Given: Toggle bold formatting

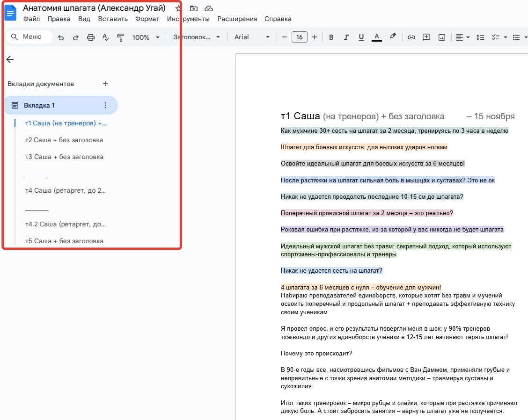Looking at the screenshot, I should click(x=331, y=37).
